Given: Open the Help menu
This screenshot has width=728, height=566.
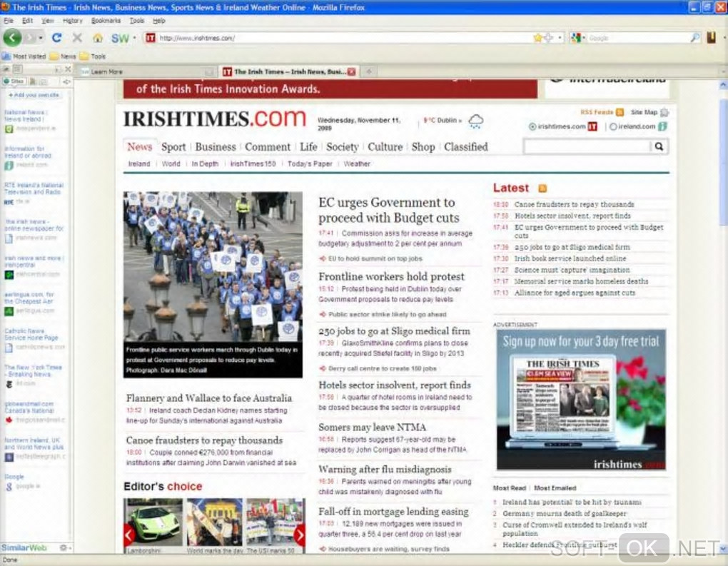Looking at the screenshot, I should (158, 21).
